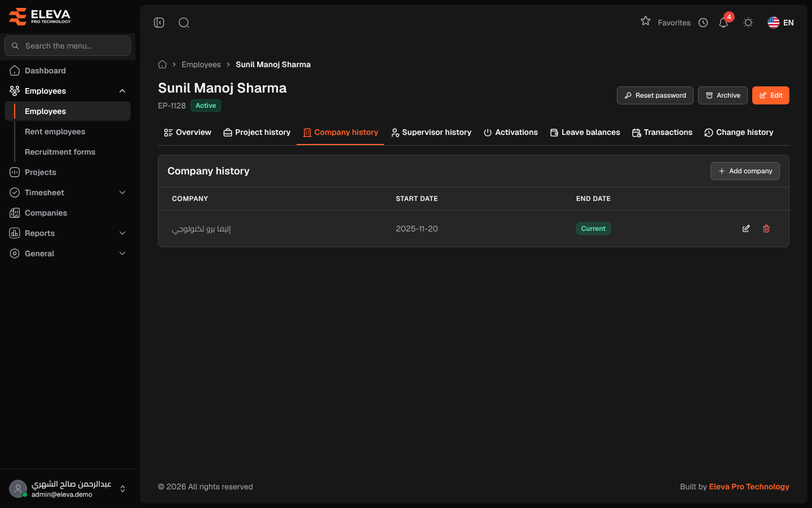Open Projects in the sidebar
812x508 pixels.
[x=68, y=172]
